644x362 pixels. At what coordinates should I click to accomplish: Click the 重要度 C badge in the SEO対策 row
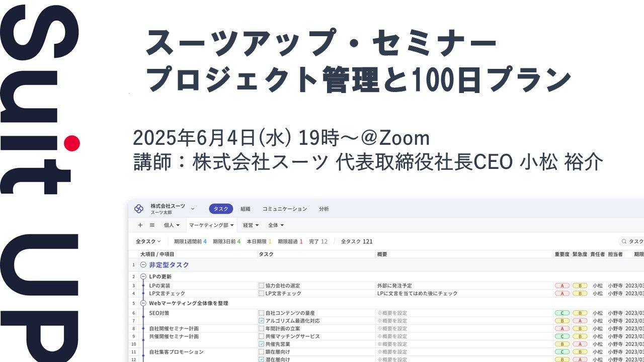tap(561, 313)
